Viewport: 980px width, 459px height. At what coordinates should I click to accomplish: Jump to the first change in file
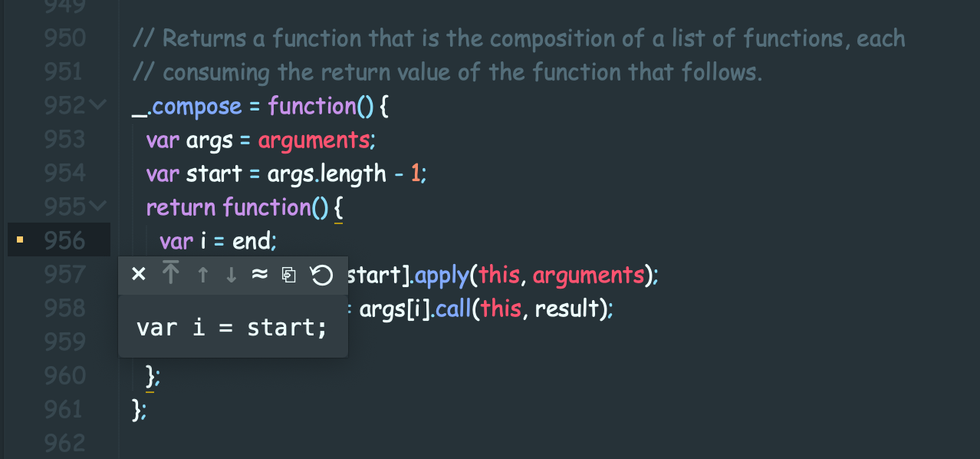click(171, 274)
